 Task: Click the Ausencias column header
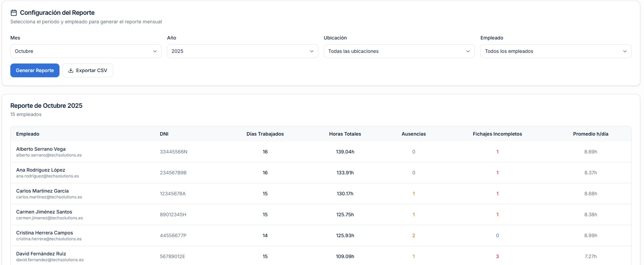pos(414,134)
